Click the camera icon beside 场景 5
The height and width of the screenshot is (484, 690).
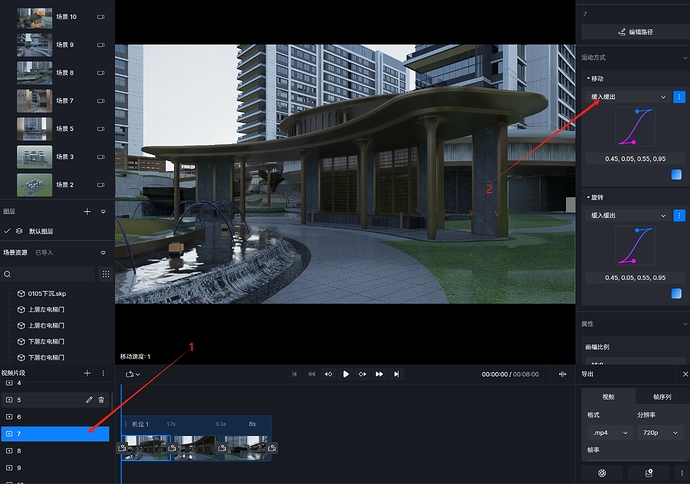click(x=101, y=129)
